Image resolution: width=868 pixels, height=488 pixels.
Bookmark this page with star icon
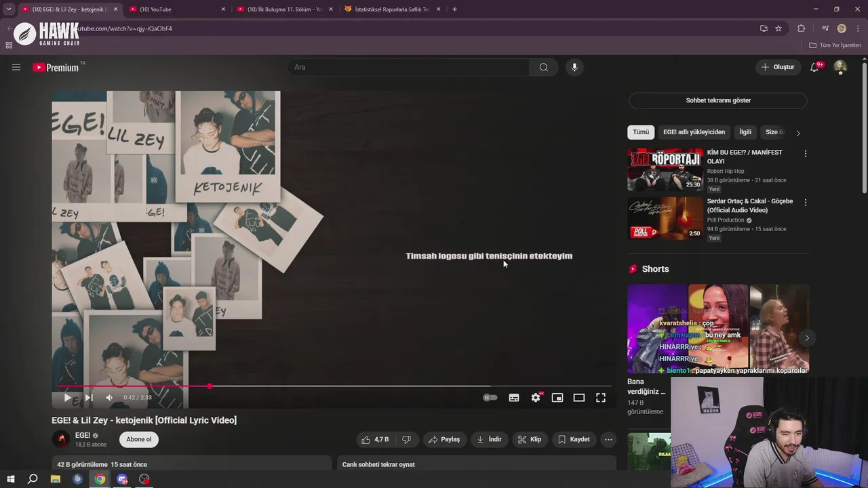tap(778, 28)
